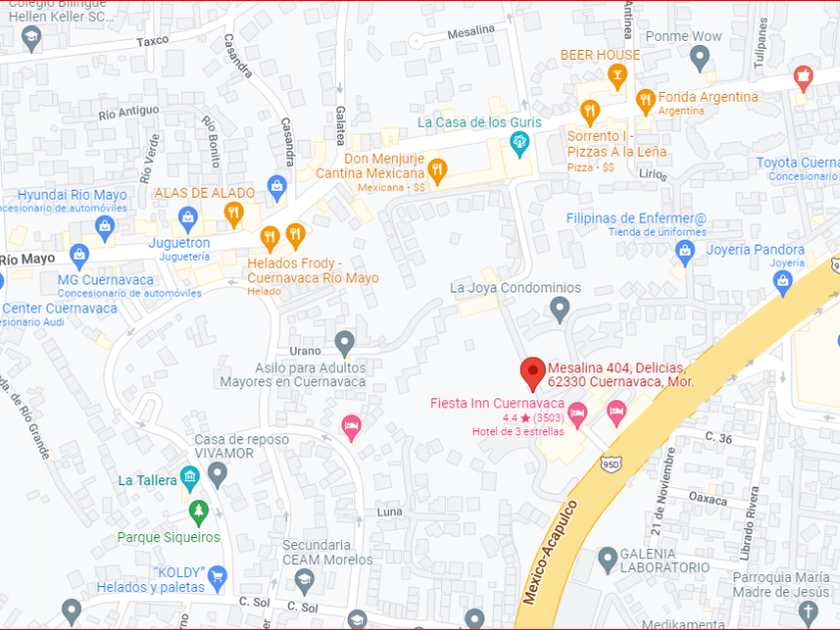
Task: Click the 95D highway shield on Mexico-Acapulco
Action: coord(611,464)
